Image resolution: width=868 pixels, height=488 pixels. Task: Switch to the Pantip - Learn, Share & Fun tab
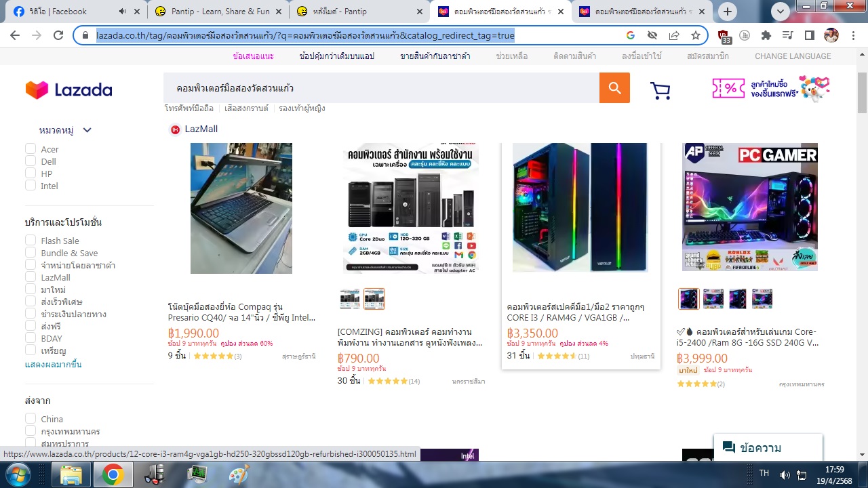tap(218, 12)
